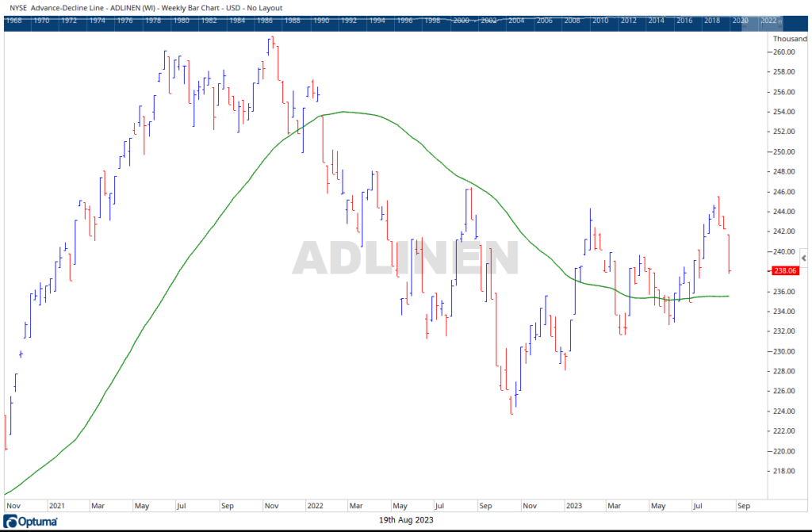Image resolution: width=812 pixels, height=532 pixels.
Task: Click 2016 in the top year strip
Action: pos(684,21)
